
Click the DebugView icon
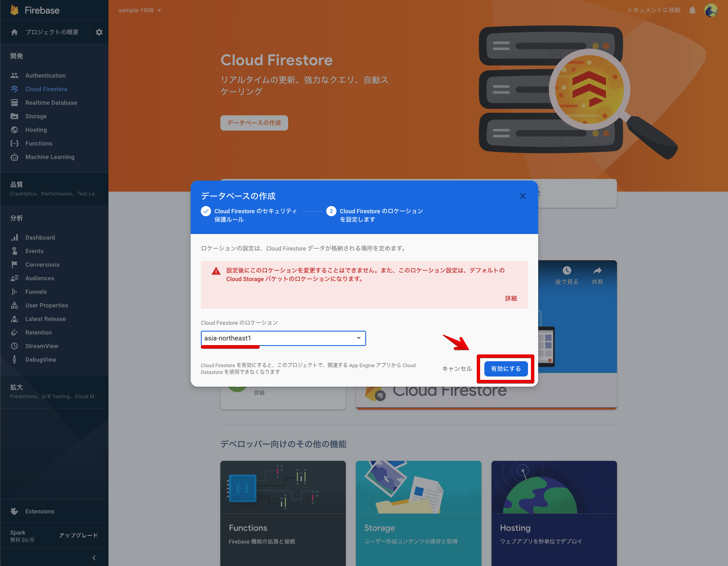click(14, 360)
